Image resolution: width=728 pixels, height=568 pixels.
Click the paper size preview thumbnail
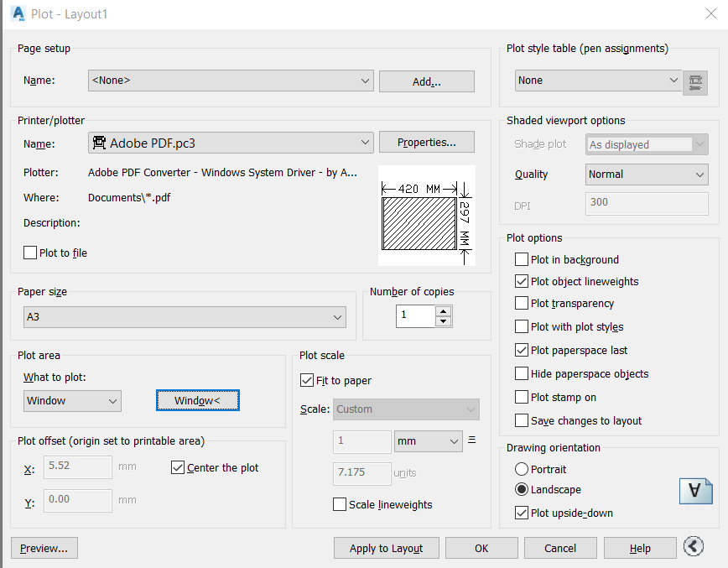coord(426,215)
